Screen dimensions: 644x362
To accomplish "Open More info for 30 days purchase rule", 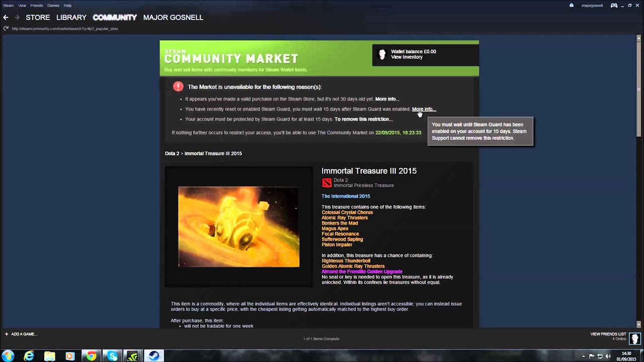I will 387,99.
